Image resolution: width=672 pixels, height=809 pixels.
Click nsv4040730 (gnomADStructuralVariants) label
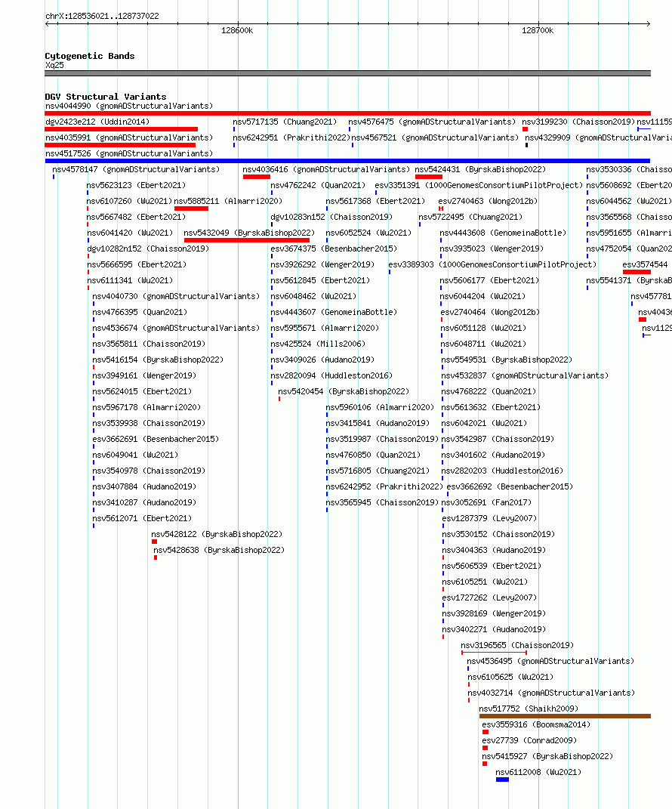176,296
